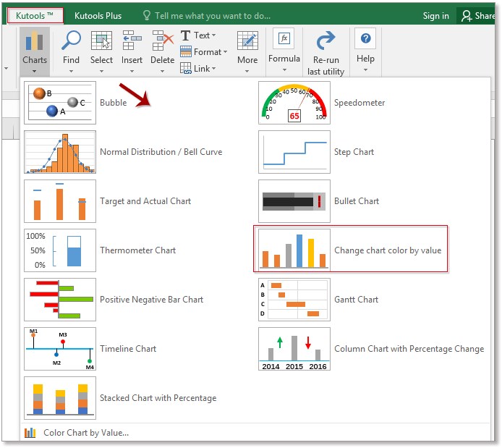Switch to the Kutools tab
502x448 pixels.
point(35,15)
